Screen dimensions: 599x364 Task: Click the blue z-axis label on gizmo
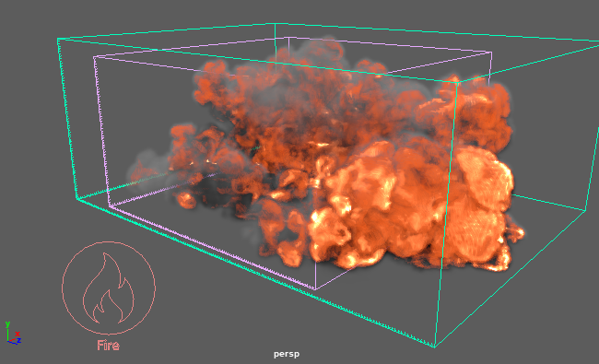point(18,340)
